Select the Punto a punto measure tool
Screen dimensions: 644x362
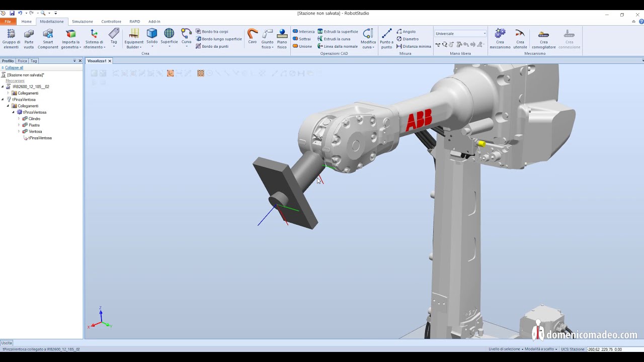(386, 36)
